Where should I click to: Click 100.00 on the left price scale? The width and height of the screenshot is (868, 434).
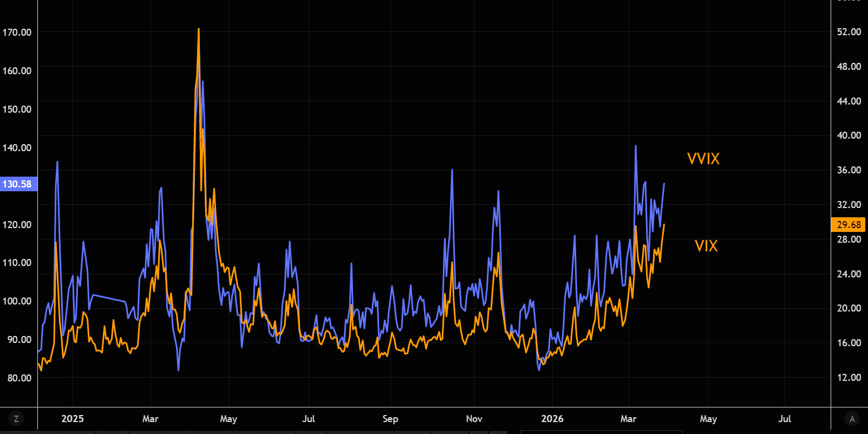17,301
